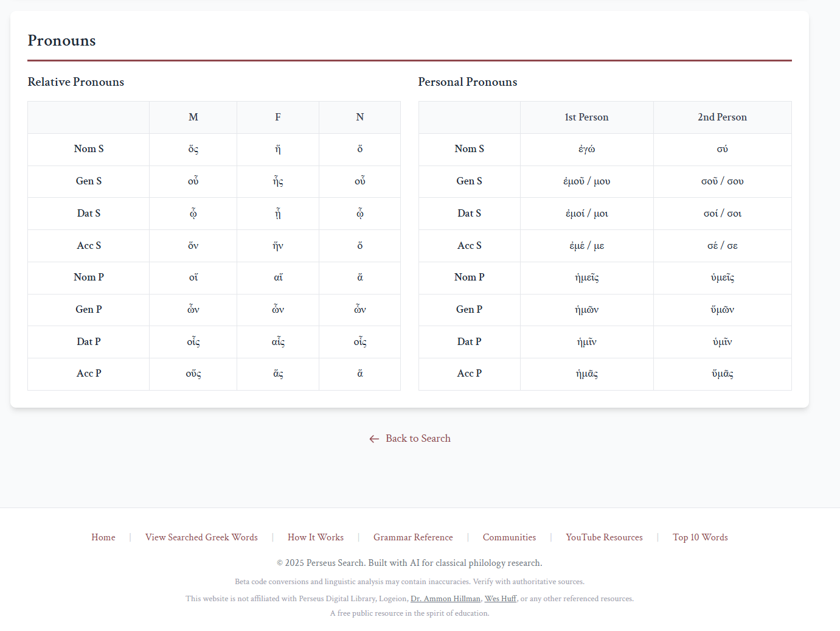840x631 pixels.
Task: Click the Back to Search button
Action: tap(417, 438)
